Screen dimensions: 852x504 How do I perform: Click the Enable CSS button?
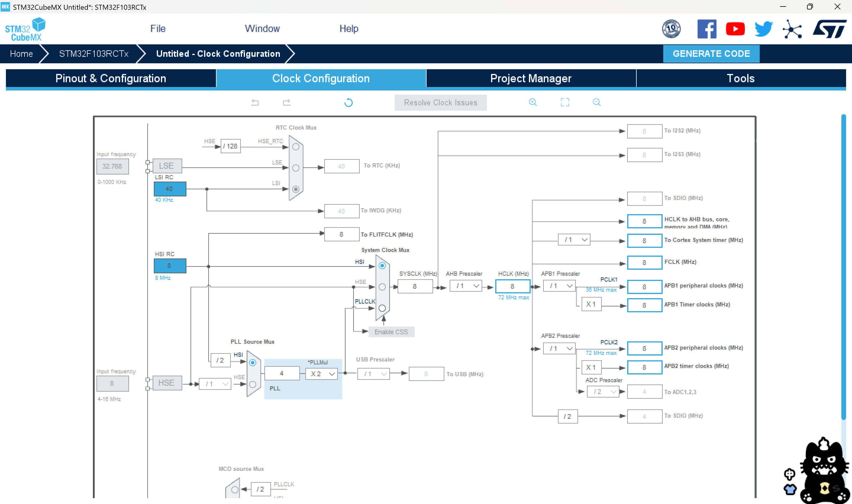391,332
